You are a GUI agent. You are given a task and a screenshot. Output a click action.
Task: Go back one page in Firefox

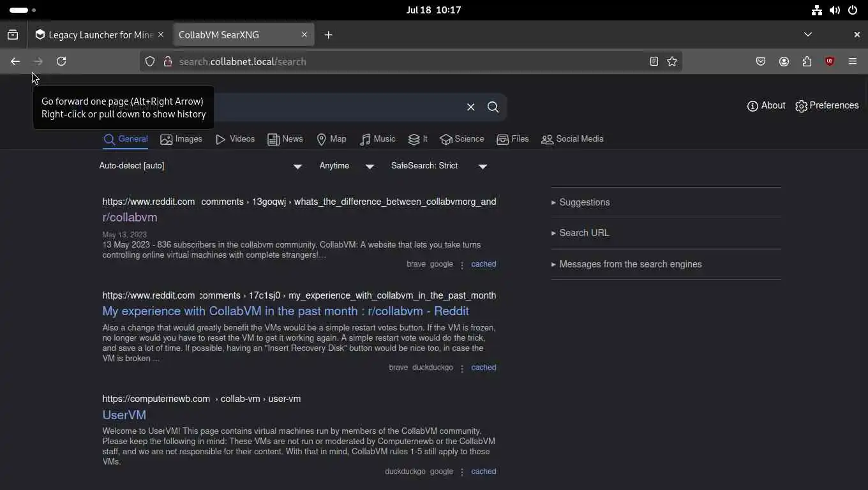(15, 61)
